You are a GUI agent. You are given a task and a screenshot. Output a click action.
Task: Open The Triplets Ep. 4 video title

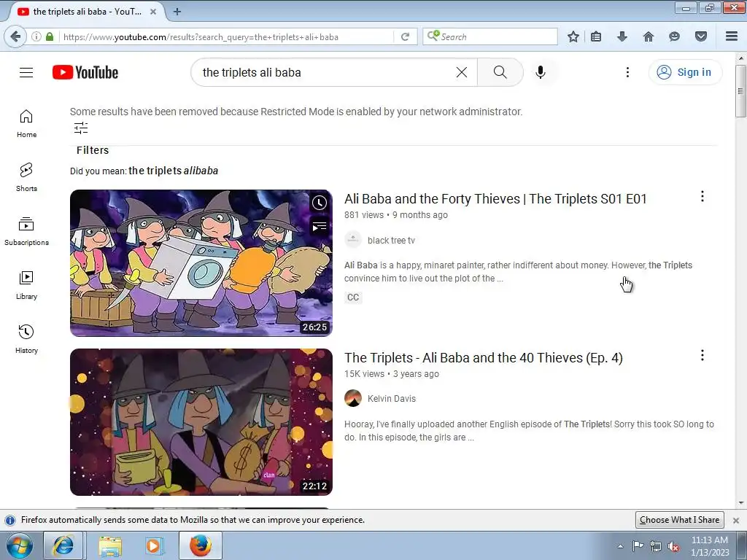[484, 357]
